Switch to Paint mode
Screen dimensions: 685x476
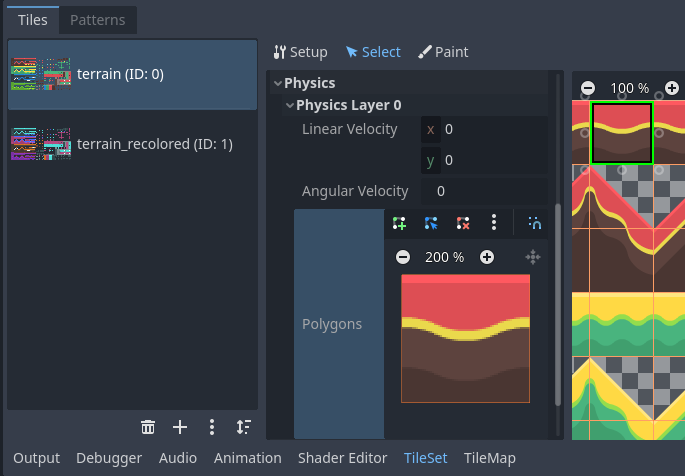443,52
